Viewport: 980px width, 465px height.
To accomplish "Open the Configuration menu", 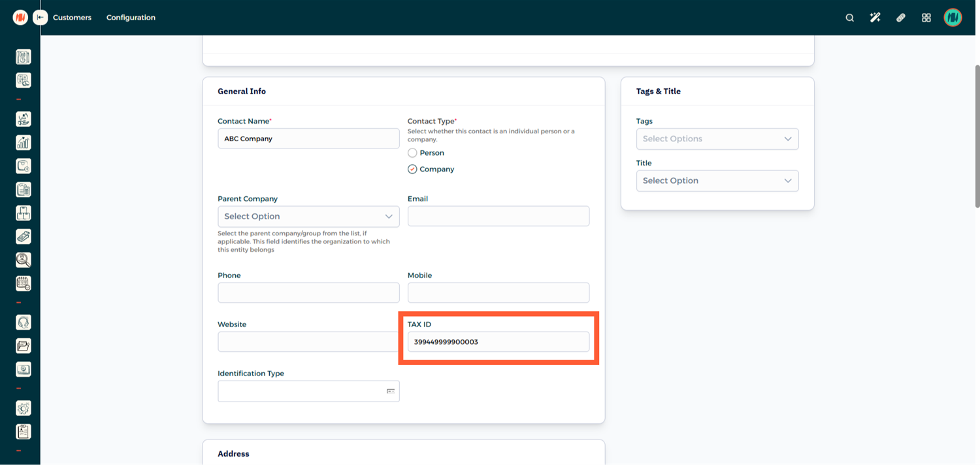I will click(x=131, y=18).
